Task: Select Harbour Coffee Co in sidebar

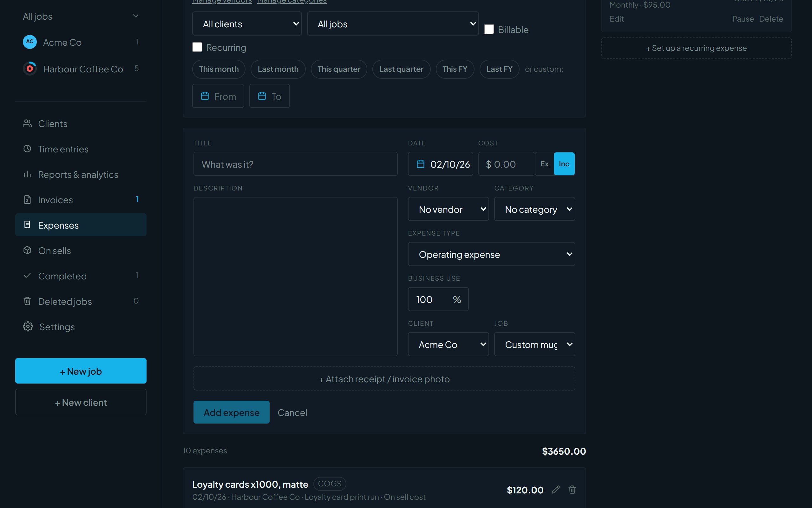Action: [x=81, y=69]
